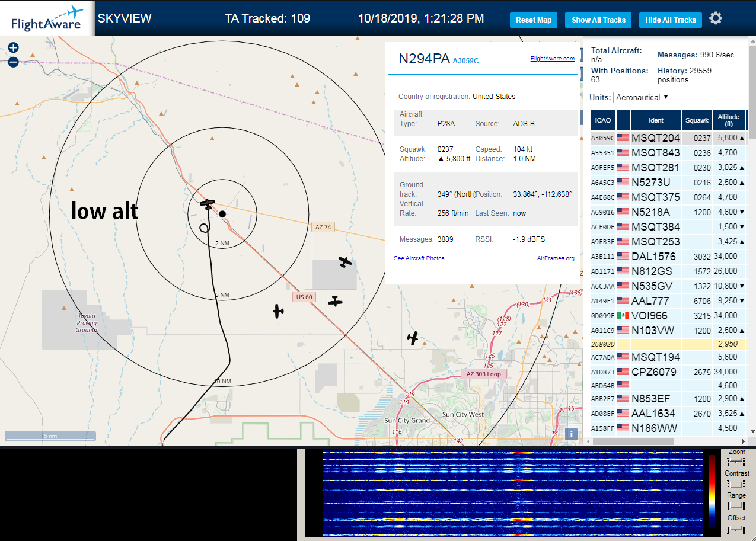Viewport: 756px width, 541px height.
Task: Select aircraft icon right of the AZ 74 label
Action: 345,261
